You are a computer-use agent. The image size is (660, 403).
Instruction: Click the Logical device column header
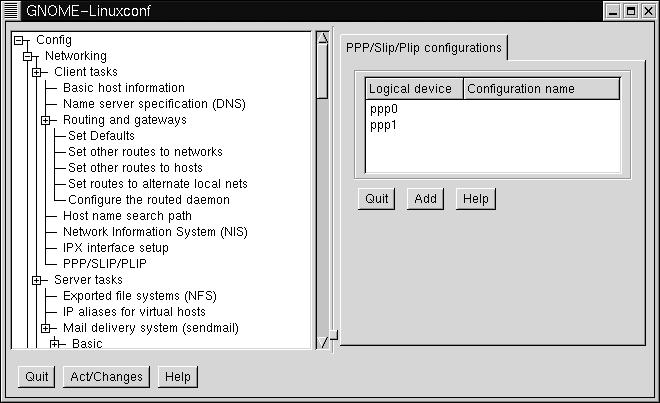click(413, 89)
